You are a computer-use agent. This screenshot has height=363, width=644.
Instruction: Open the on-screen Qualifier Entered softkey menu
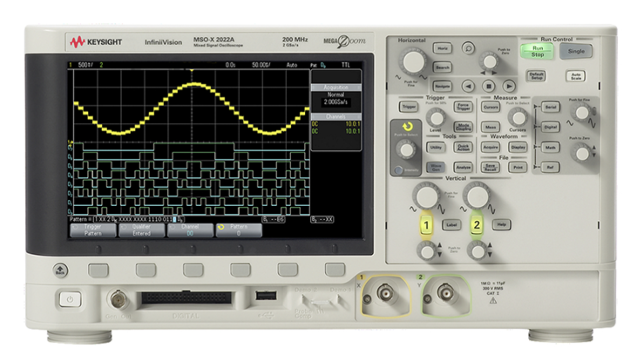(x=141, y=230)
